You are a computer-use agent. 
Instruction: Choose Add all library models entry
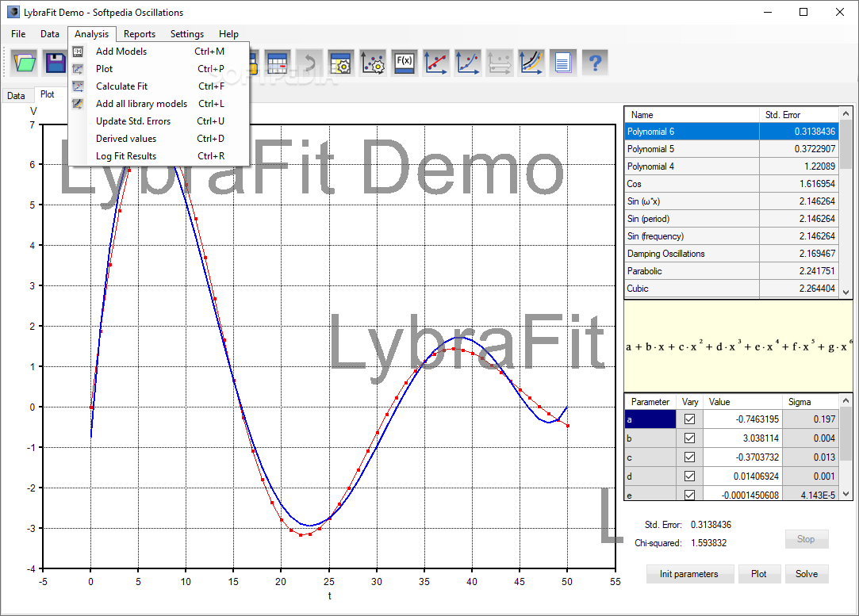pyautogui.click(x=159, y=104)
